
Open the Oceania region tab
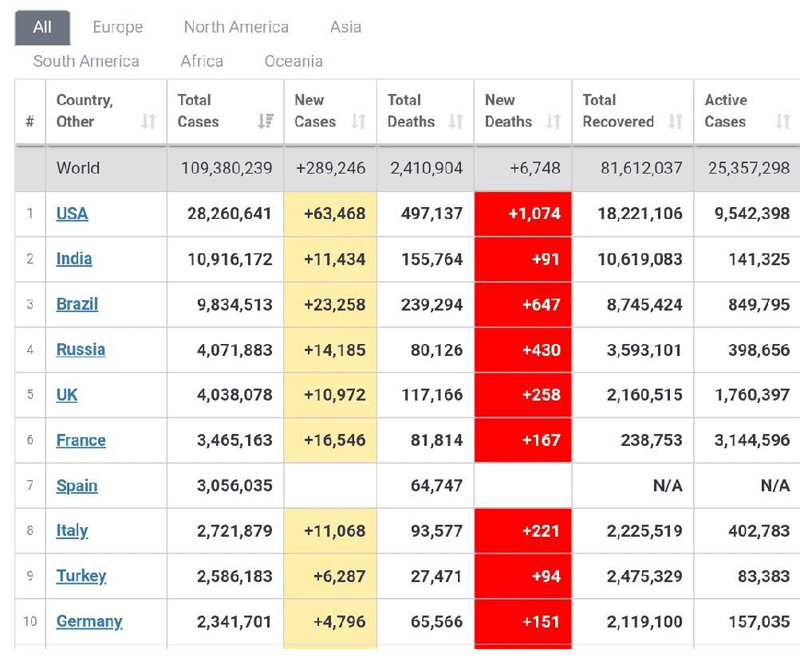[x=293, y=62]
